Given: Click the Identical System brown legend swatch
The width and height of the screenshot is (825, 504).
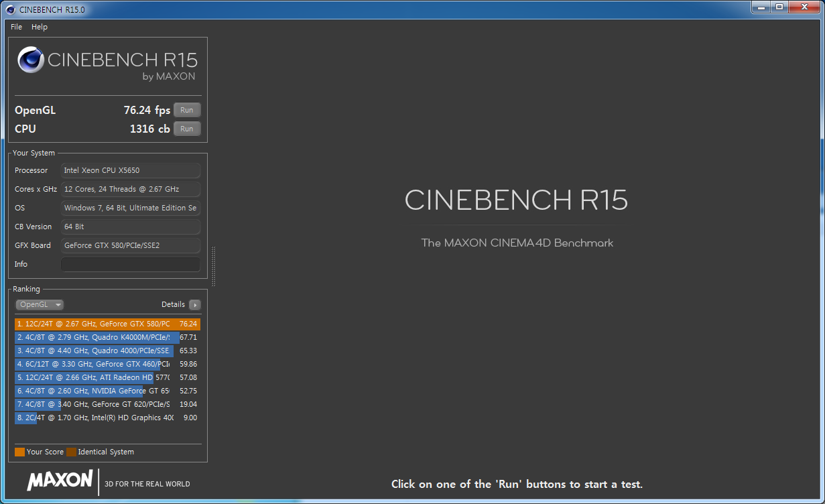Looking at the screenshot, I should pyautogui.click(x=71, y=452).
